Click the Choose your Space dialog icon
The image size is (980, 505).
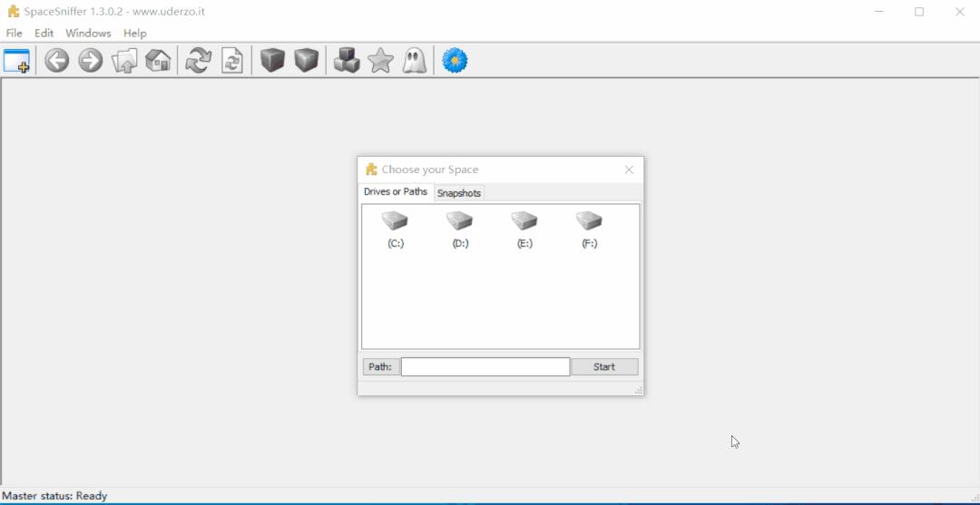371,170
